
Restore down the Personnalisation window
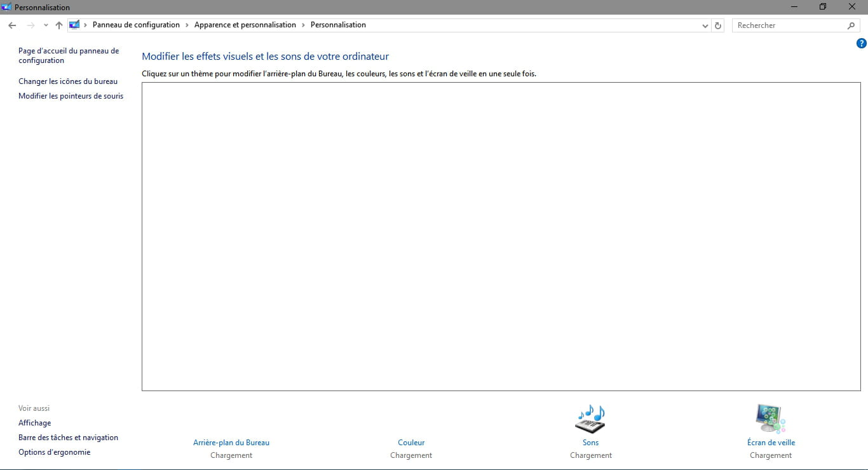point(823,7)
